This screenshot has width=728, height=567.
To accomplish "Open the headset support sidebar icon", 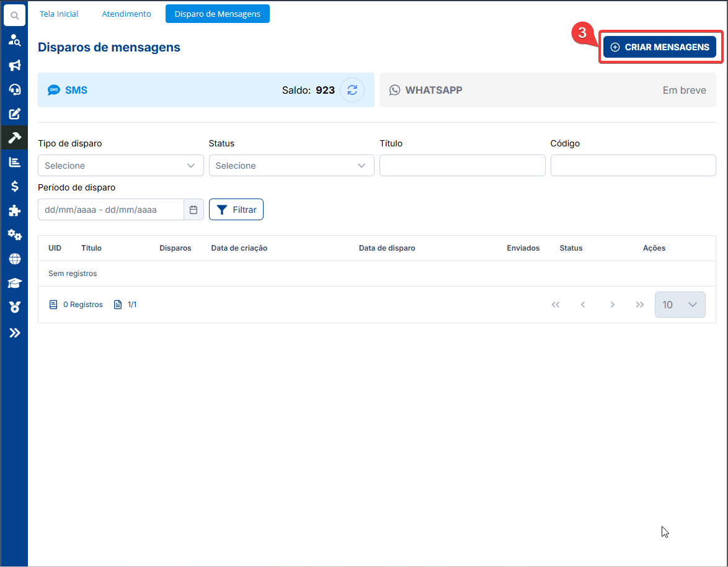I will point(14,89).
